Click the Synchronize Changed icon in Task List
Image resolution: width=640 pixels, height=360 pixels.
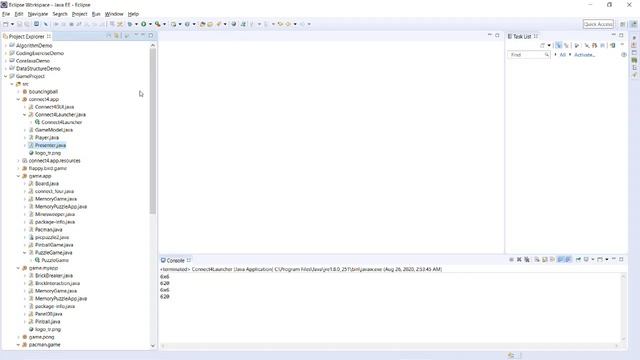[x=613, y=45]
